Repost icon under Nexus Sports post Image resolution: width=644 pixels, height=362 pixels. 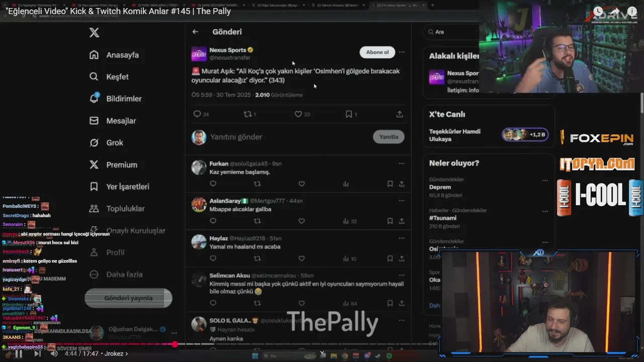tap(247, 114)
